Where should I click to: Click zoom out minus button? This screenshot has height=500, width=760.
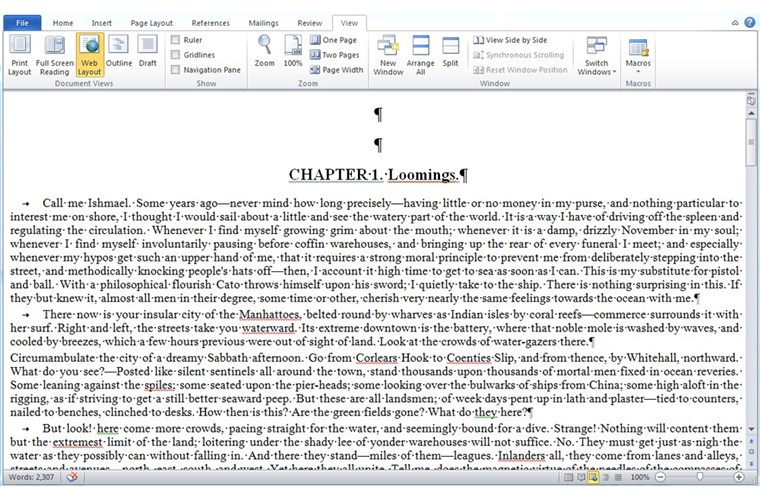pos(660,477)
